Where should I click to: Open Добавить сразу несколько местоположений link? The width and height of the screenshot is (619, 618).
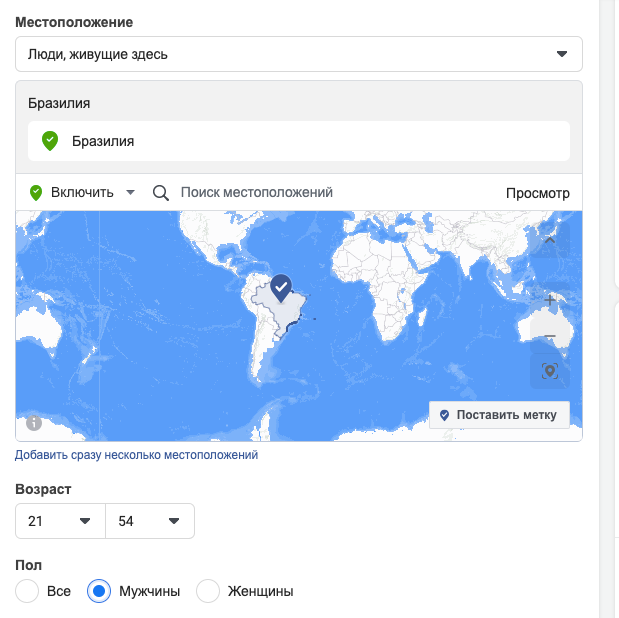[x=137, y=455]
